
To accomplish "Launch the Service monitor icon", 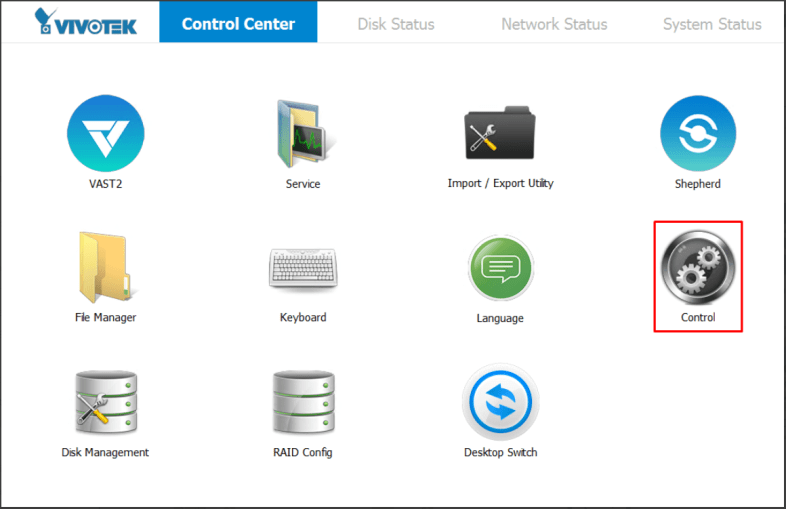I will pos(302,133).
